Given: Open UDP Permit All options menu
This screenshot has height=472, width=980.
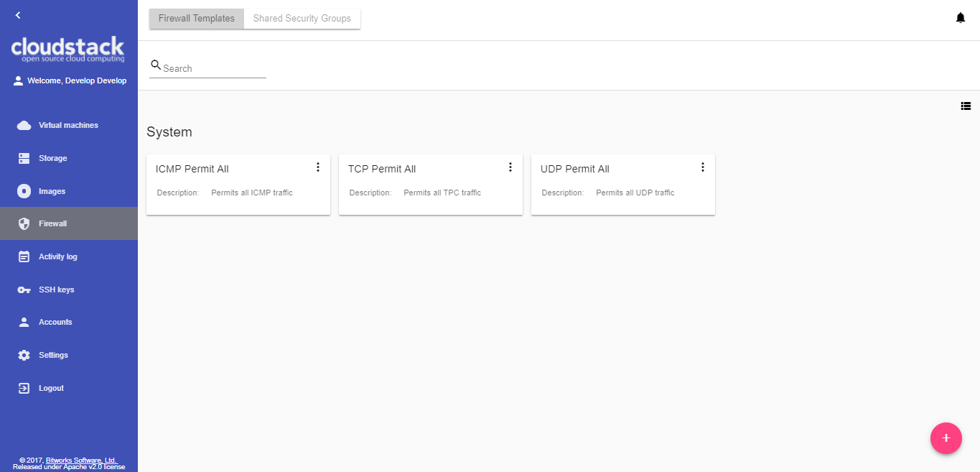Looking at the screenshot, I should [703, 167].
